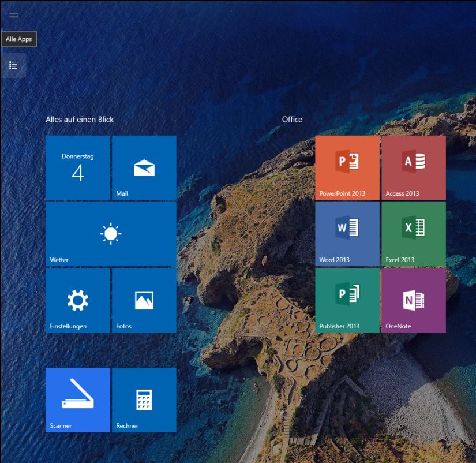Launch the Fotos tile
This screenshot has height=463, width=476.
(x=144, y=300)
